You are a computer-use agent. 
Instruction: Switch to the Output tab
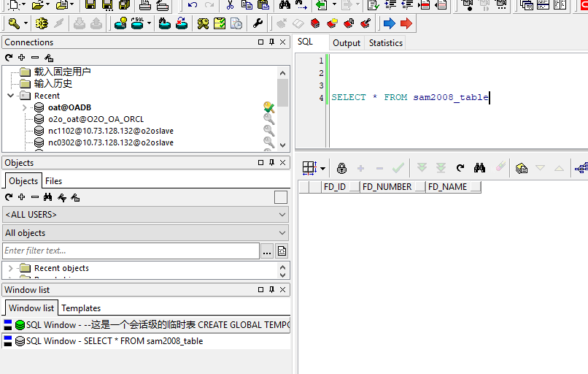(x=347, y=43)
